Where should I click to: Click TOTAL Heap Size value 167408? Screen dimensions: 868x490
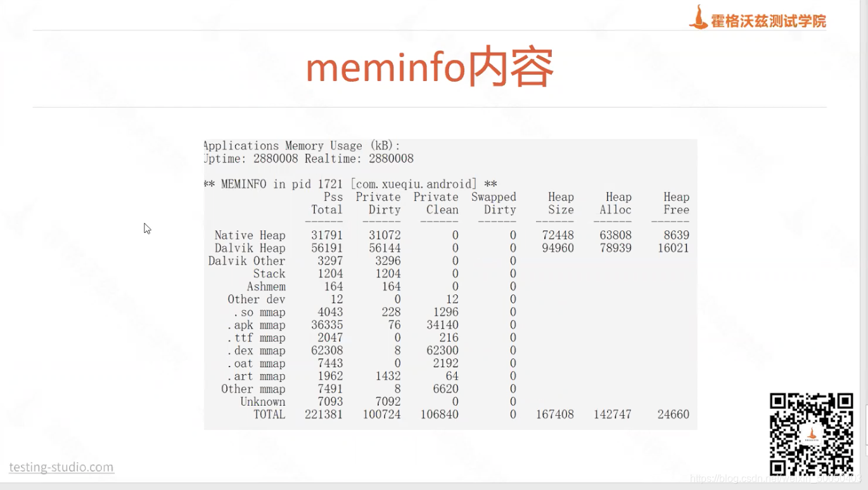(x=555, y=415)
